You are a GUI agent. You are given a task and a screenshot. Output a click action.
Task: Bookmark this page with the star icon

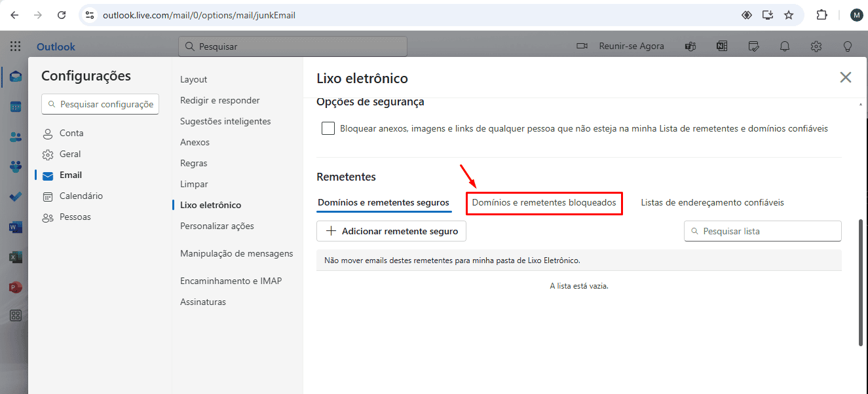[x=789, y=14]
